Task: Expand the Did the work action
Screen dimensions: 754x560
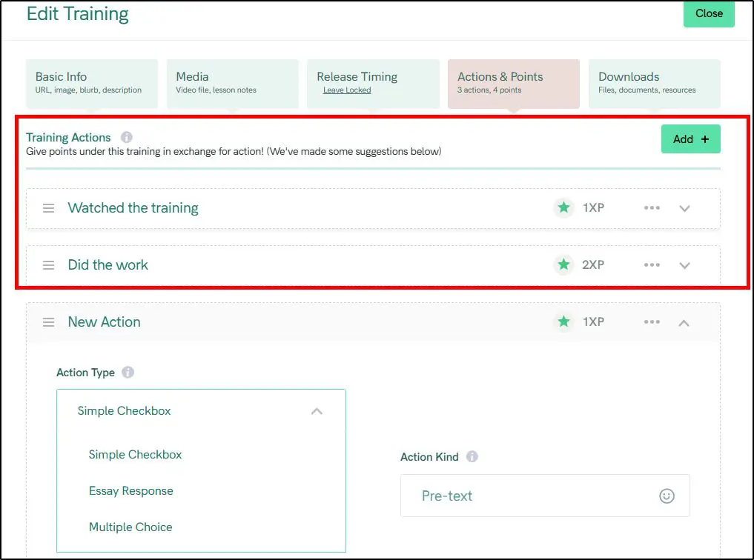Action: click(x=684, y=265)
